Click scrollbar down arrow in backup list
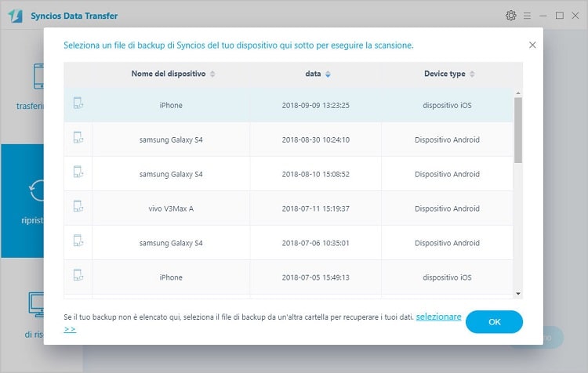Image resolution: width=588 pixels, height=373 pixels. click(518, 294)
